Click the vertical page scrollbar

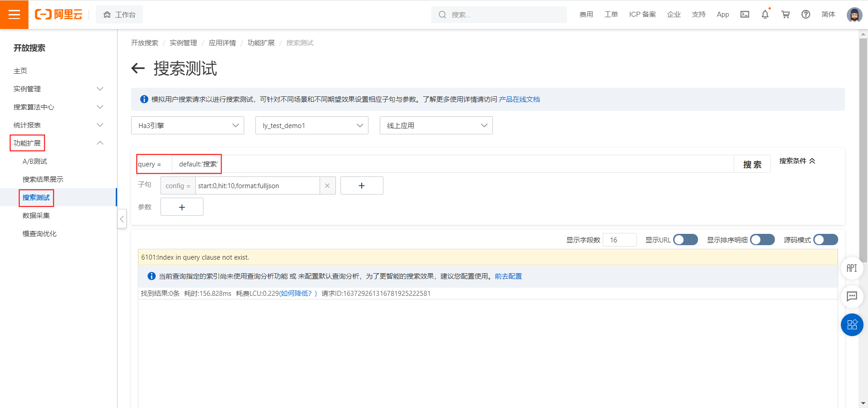(863, 149)
